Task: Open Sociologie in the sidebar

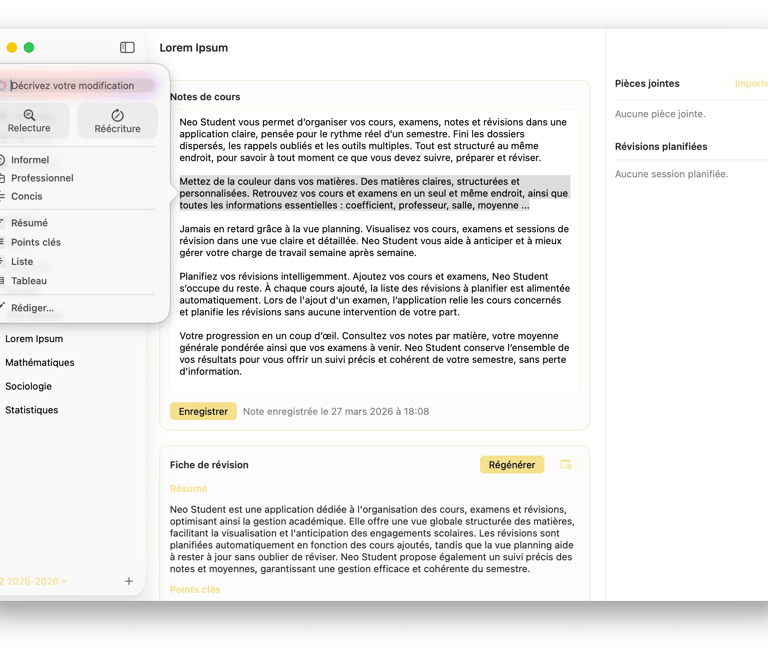Action: tap(28, 386)
